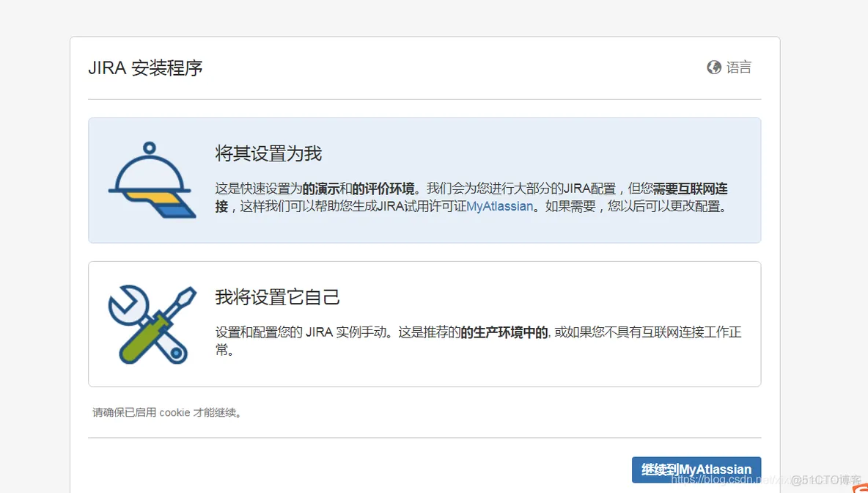Click the serving dish cloche icon

152,180
